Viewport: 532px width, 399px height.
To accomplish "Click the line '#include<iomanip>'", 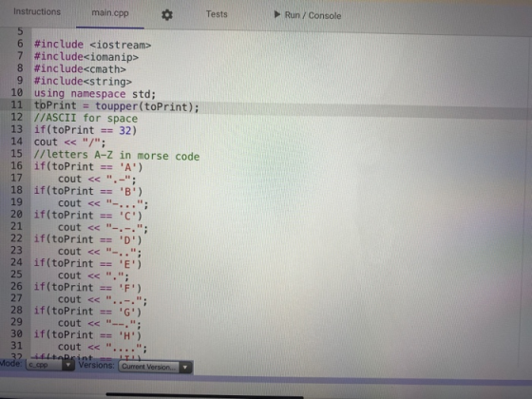I will [86, 57].
